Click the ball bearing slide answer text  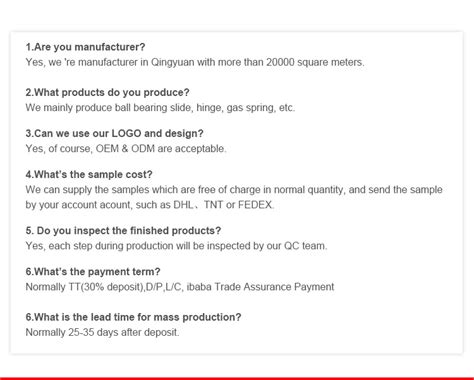[x=160, y=108]
